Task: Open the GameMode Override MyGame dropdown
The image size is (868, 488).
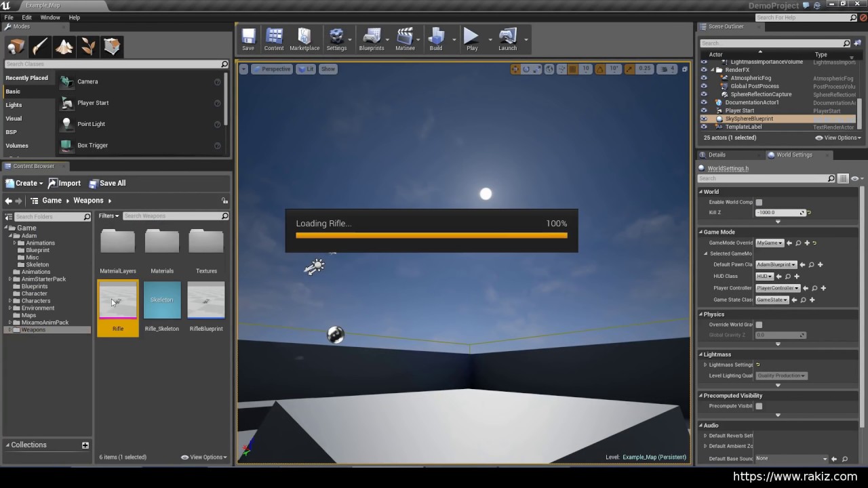Action: coord(770,243)
